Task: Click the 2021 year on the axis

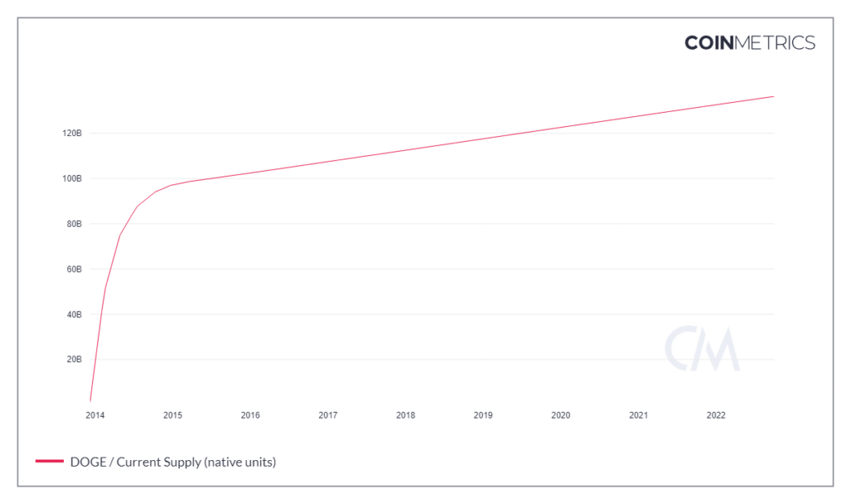Action: point(638,415)
